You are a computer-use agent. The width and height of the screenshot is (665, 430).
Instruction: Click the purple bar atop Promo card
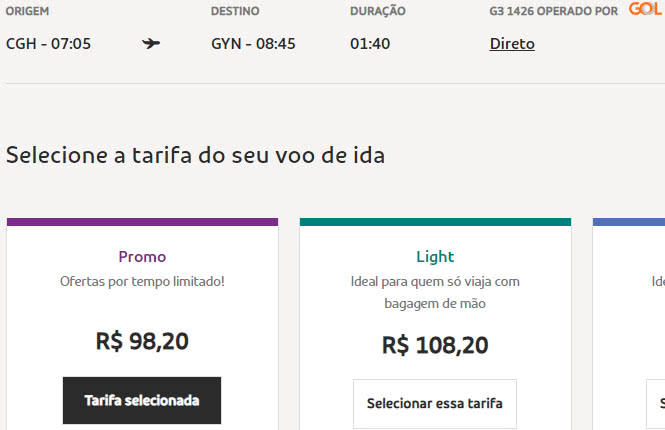point(142,222)
